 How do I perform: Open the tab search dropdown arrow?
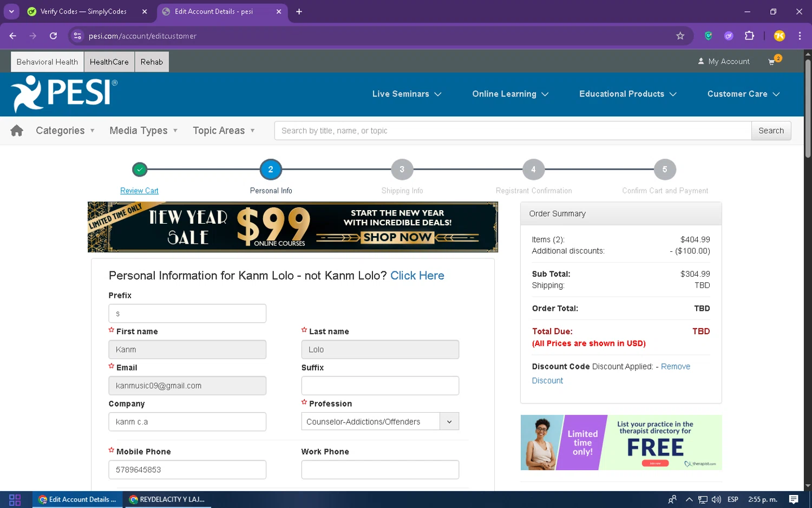(x=11, y=11)
